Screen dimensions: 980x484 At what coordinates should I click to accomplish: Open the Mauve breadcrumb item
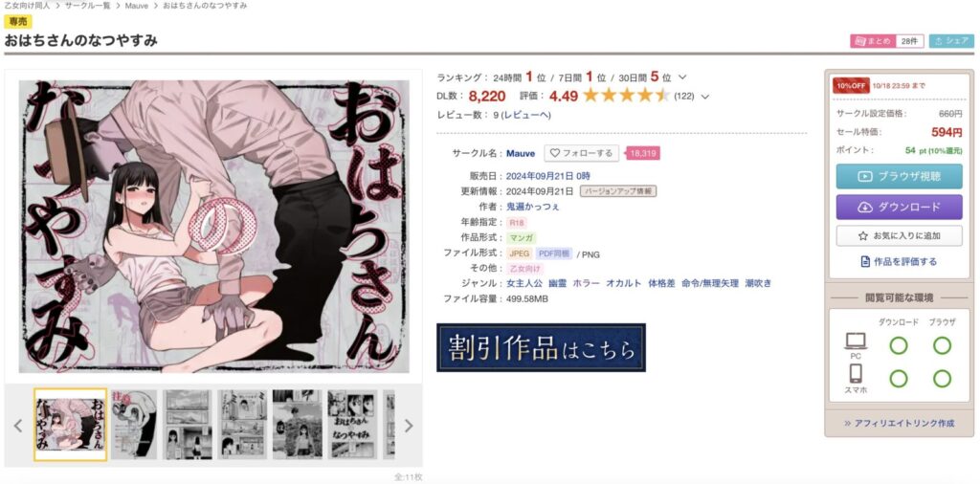click(x=136, y=6)
